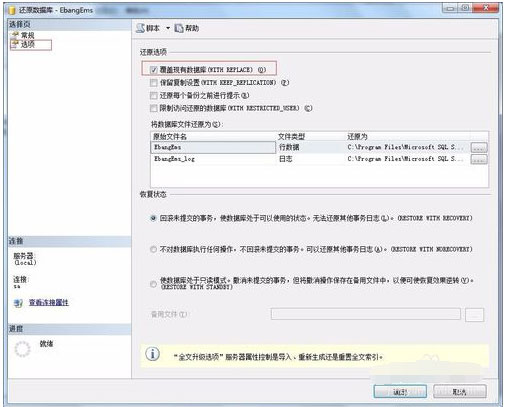
Task: Click the 备用文件 input field
Action: pos(366,314)
